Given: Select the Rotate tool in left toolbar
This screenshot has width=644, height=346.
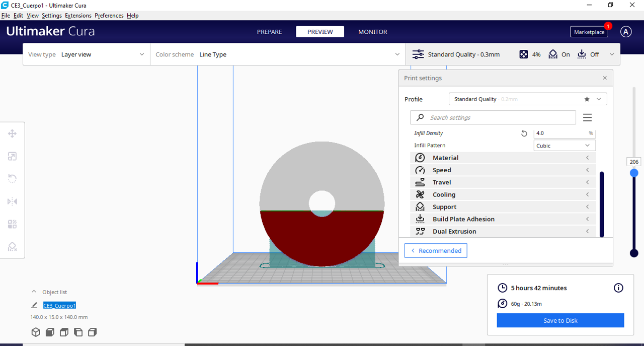Looking at the screenshot, I should 13,179.
